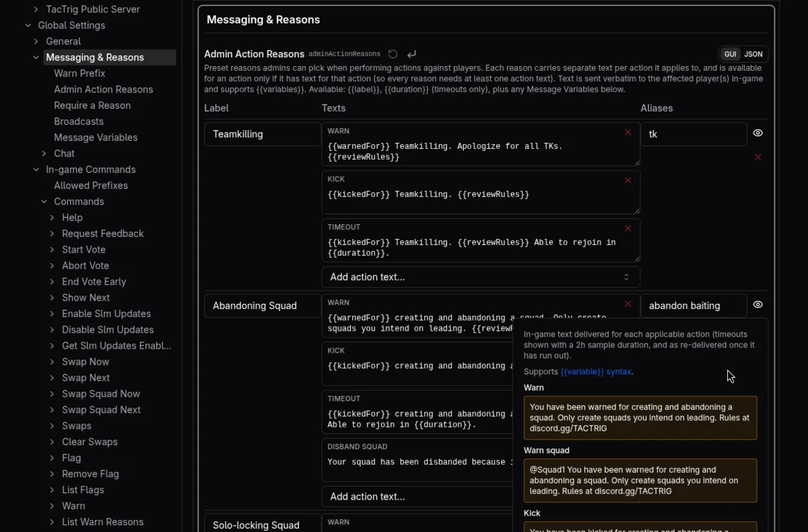The height and width of the screenshot is (532, 808).
Task: Expand the Request Feedback chevron
Action: point(52,234)
